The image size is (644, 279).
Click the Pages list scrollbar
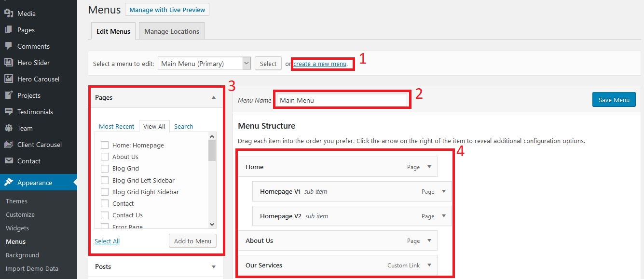point(212,183)
